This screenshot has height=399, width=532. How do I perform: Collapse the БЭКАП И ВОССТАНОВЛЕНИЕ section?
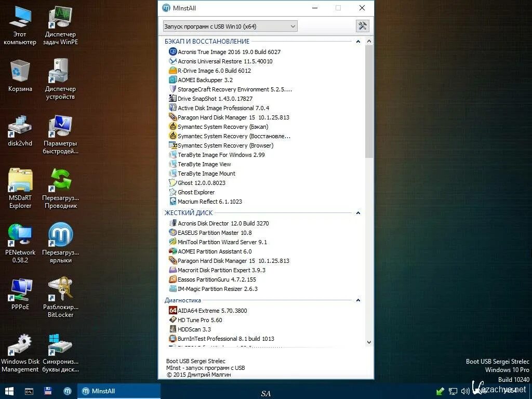358,42
